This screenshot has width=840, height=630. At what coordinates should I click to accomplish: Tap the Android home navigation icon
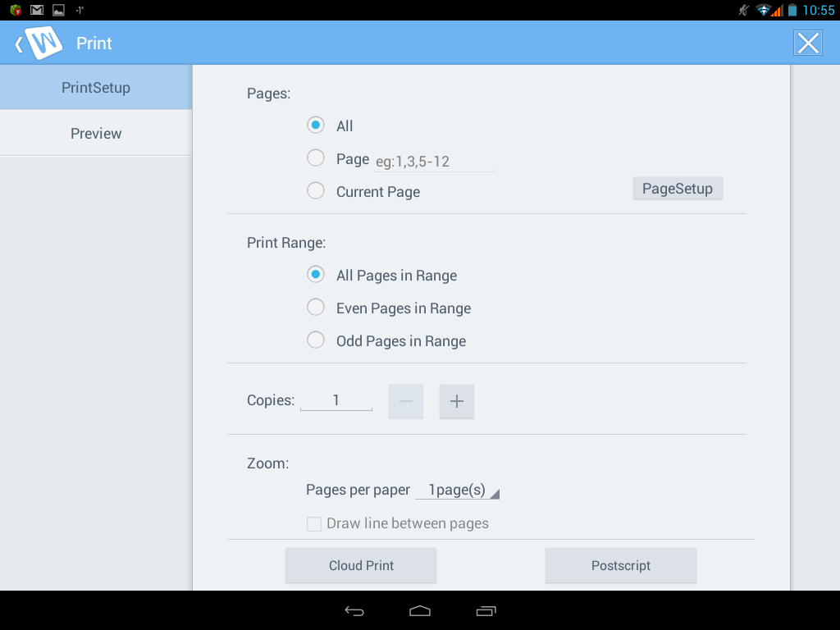click(420, 610)
